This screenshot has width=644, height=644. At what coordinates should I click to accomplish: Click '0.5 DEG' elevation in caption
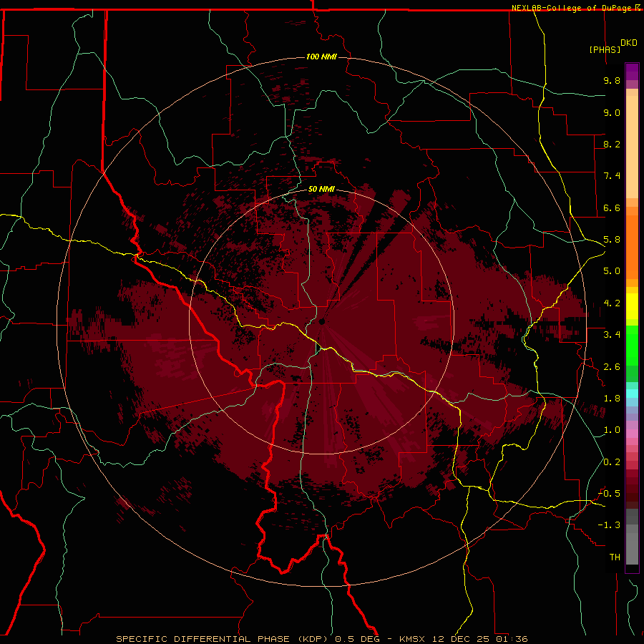356,639
